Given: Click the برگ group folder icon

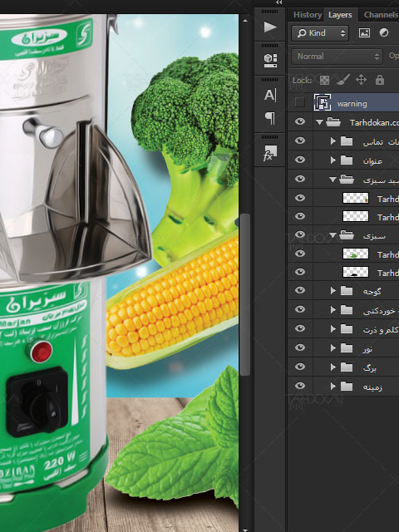Looking at the screenshot, I should tap(347, 367).
